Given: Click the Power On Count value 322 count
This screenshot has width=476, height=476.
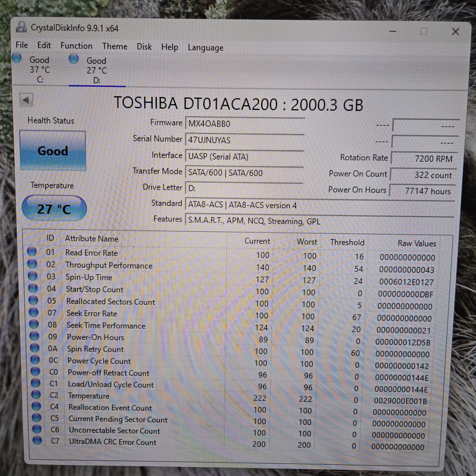Looking at the screenshot, I should click(423, 175).
